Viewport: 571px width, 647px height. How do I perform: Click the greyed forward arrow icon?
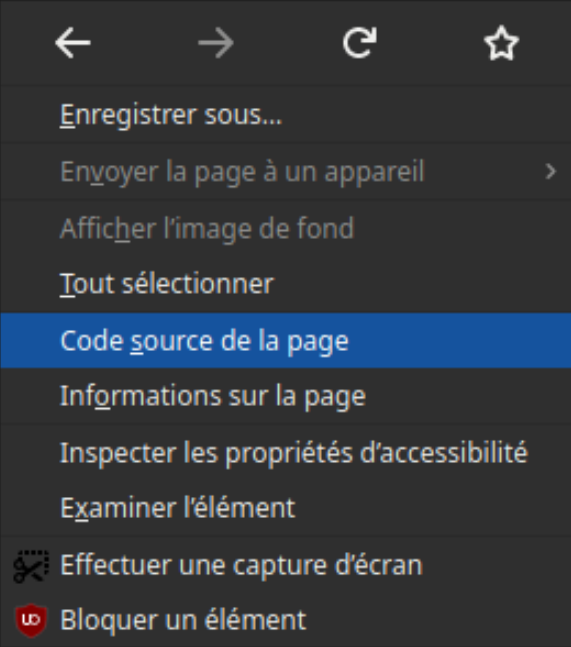pos(216,43)
